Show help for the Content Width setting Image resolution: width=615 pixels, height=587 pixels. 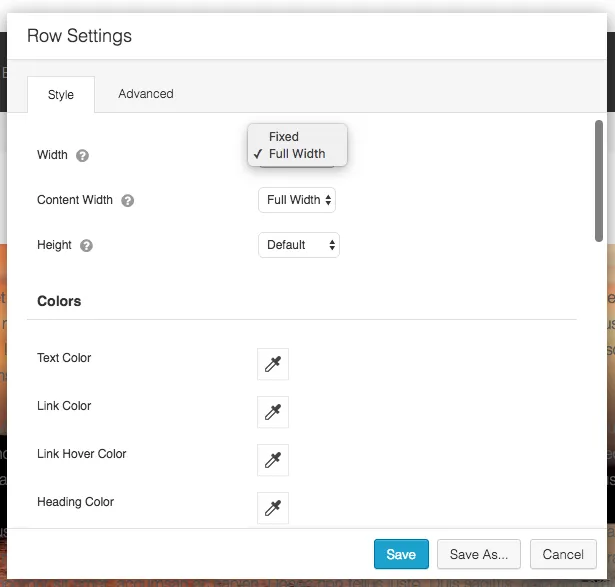click(x=127, y=201)
